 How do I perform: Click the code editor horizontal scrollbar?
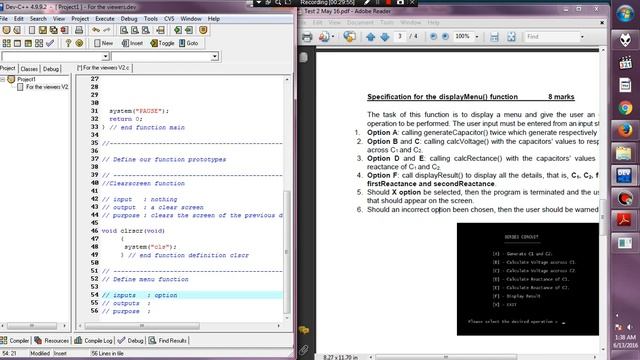click(x=179, y=326)
